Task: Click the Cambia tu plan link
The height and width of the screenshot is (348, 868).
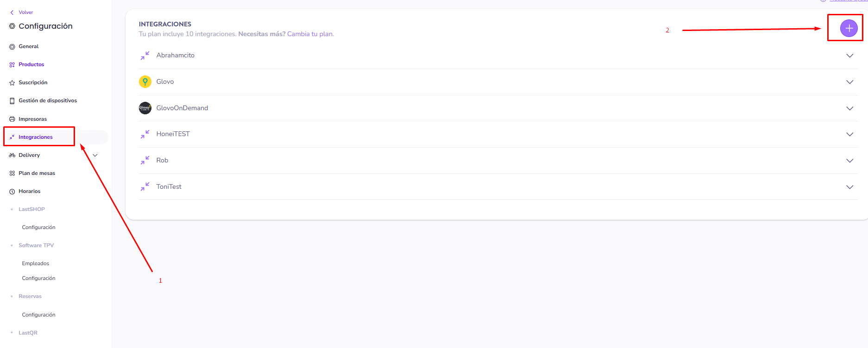Action: click(310, 34)
